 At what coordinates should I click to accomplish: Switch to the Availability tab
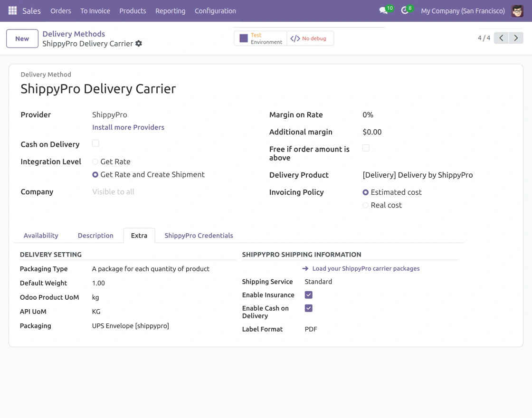coord(41,236)
